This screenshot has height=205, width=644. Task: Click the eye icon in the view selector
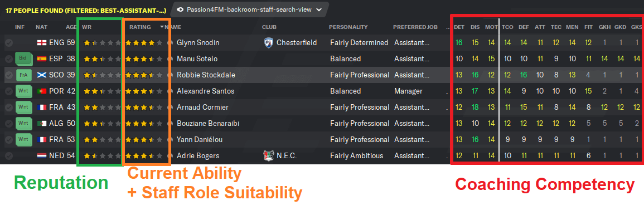point(180,9)
